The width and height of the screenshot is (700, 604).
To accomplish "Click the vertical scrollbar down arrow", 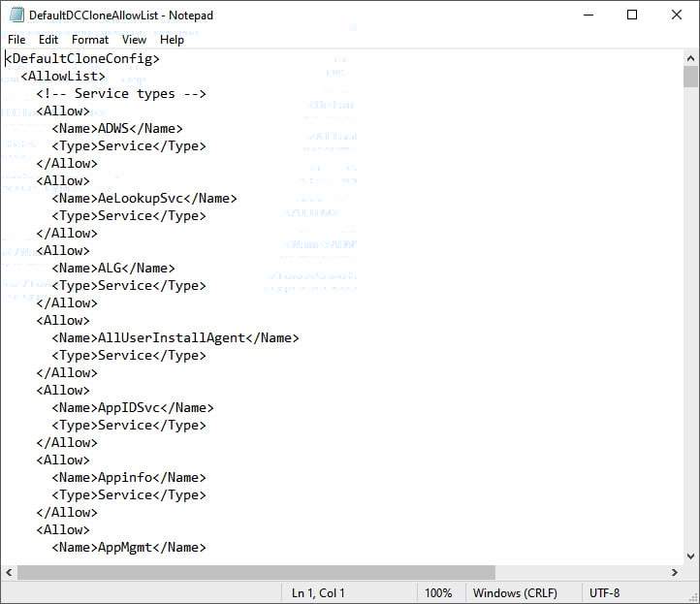I will tap(690, 556).
